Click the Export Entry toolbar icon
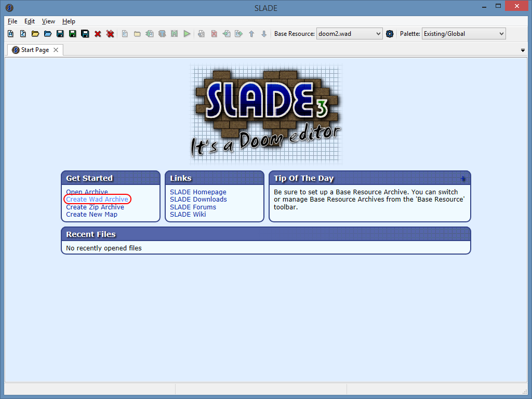Screen dimensions: 532x399 239,34
